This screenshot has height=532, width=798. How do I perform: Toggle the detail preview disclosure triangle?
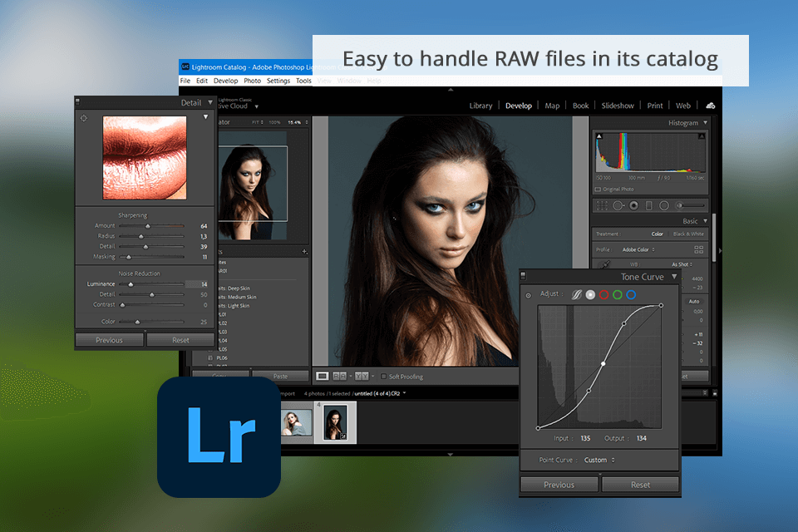click(x=205, y=116)
